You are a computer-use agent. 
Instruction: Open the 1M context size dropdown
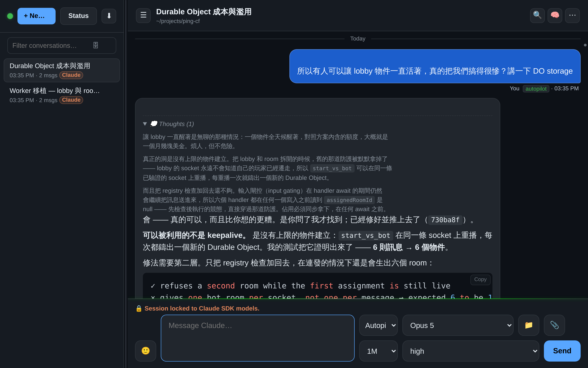click(378, 351)
